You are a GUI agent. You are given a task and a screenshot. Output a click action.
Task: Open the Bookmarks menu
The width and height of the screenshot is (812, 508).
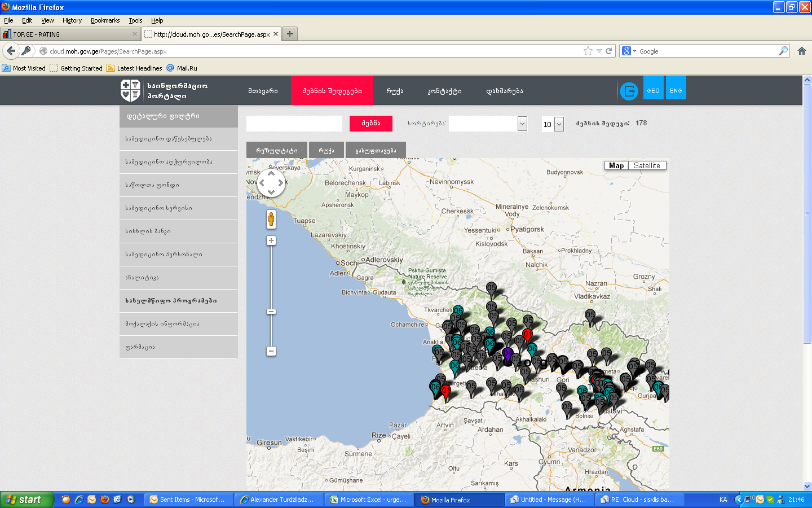tap(105, 20)
